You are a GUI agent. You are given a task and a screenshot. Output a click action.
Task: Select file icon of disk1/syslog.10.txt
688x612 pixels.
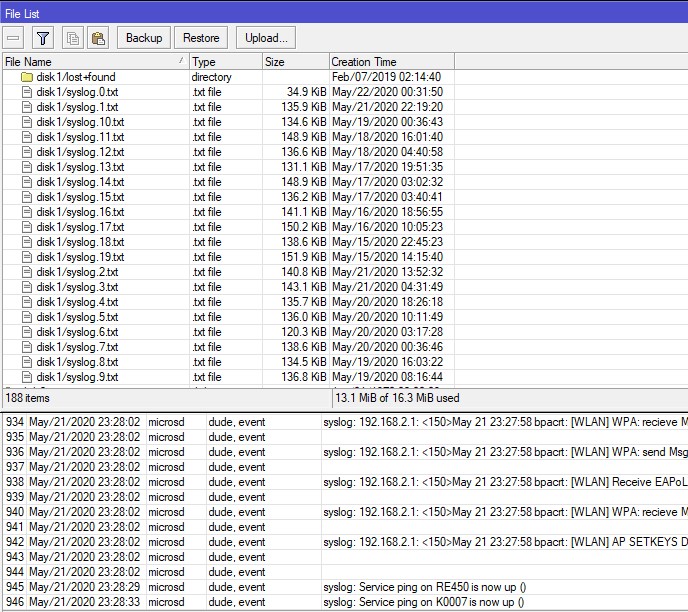[x=27, y=122]
